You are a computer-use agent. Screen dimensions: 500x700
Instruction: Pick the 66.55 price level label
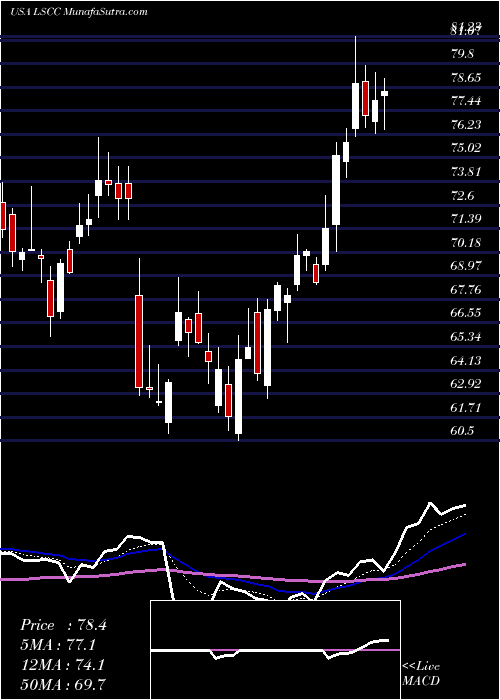click(x=467, y=313)
